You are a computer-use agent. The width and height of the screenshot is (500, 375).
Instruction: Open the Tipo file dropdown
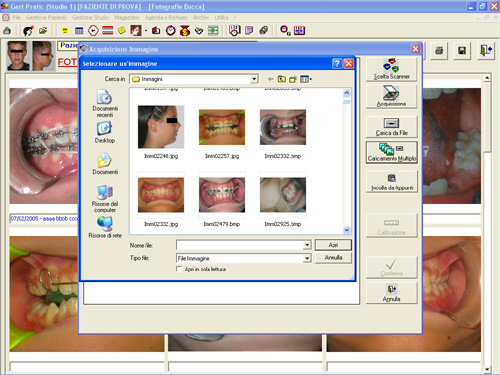307,258
